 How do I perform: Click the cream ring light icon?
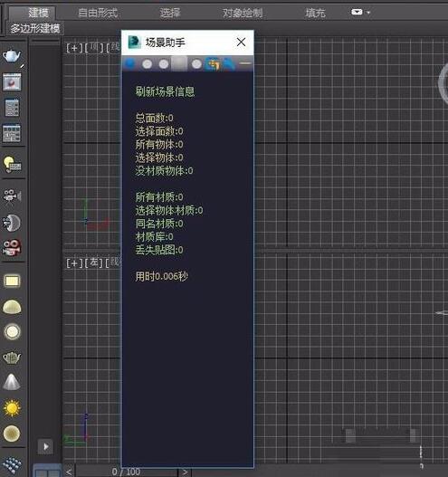coord(12,331)
